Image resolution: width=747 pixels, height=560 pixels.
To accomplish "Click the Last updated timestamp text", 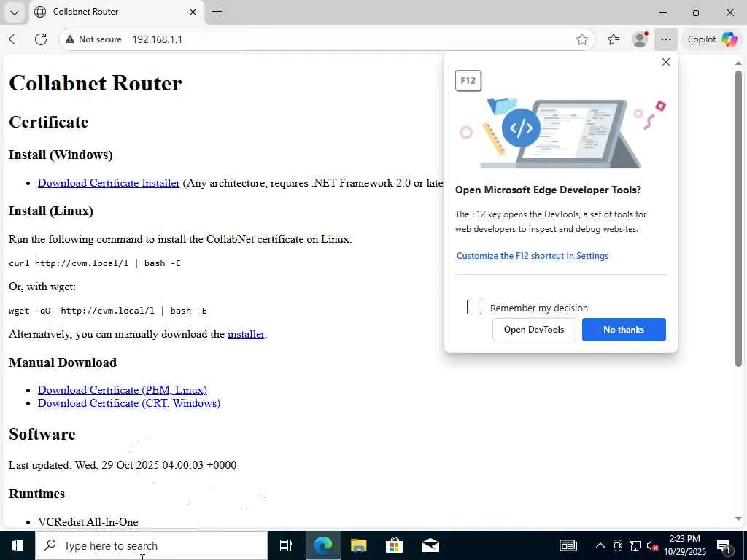I will pyautogui.click(x=123, y=465).
